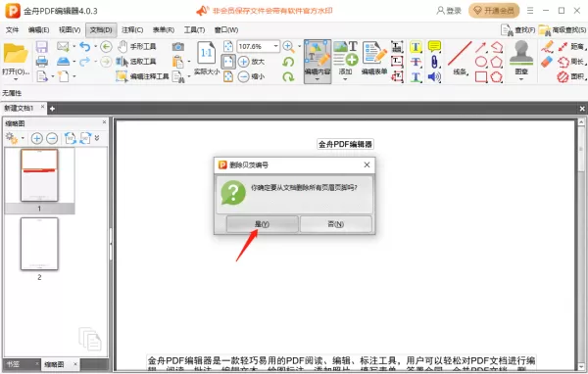
Task: Open the 107.6% zoom level dropdown
Action: [x=276, y=46]
